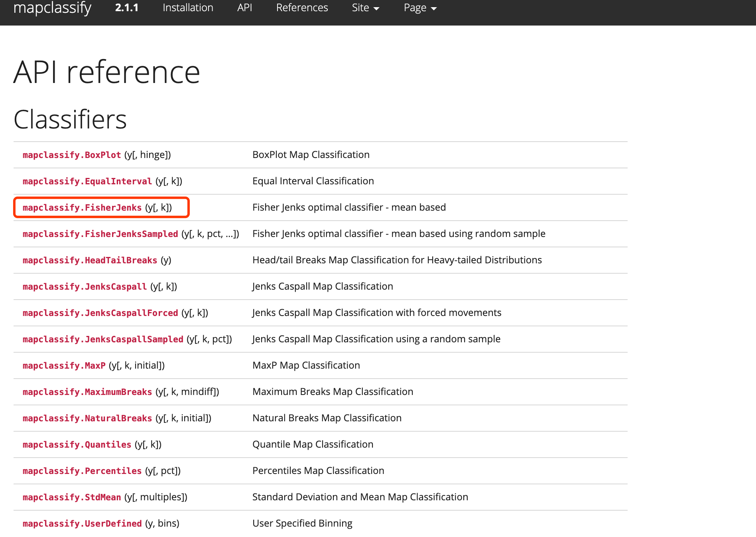Open the mapclassify.JenksCaspall classifier page
The width and height of the screenshot is (756, 537).
(84, 286)
